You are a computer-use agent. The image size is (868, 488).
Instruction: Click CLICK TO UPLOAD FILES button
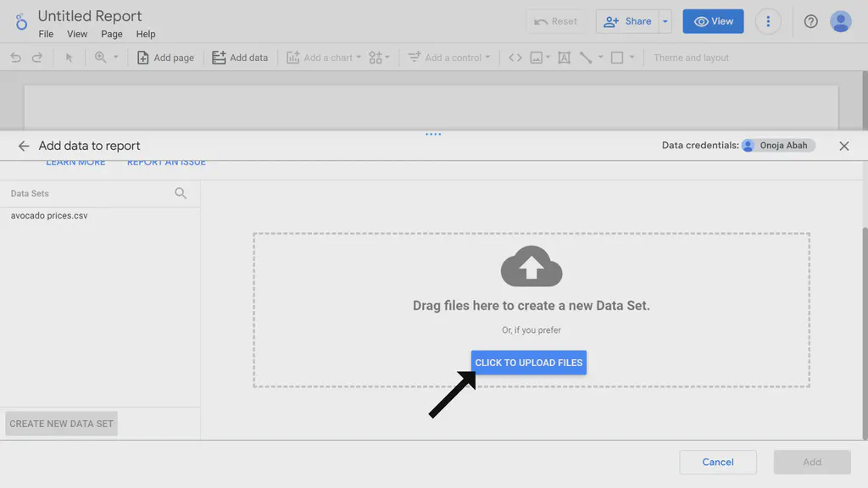point(528,362)
